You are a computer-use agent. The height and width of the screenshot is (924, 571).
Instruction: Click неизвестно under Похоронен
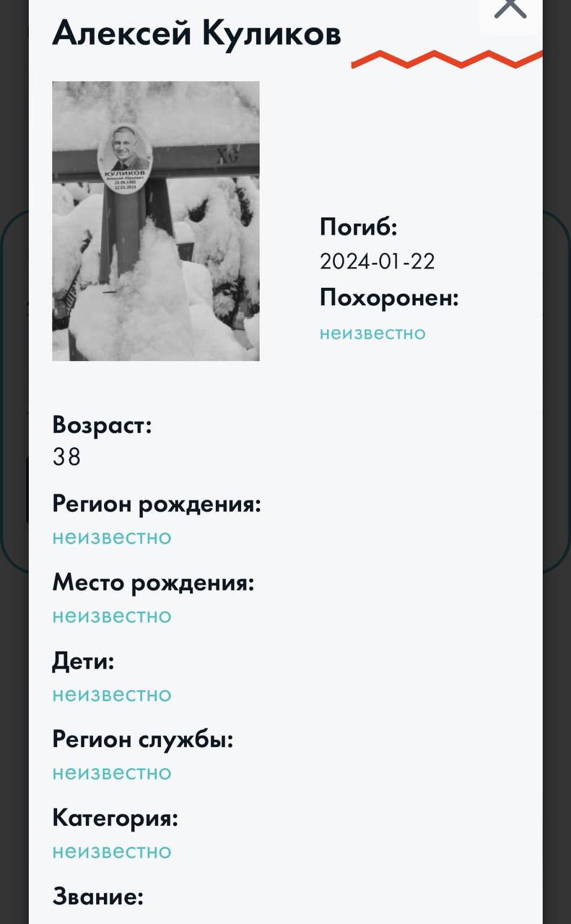coord(372,333)
